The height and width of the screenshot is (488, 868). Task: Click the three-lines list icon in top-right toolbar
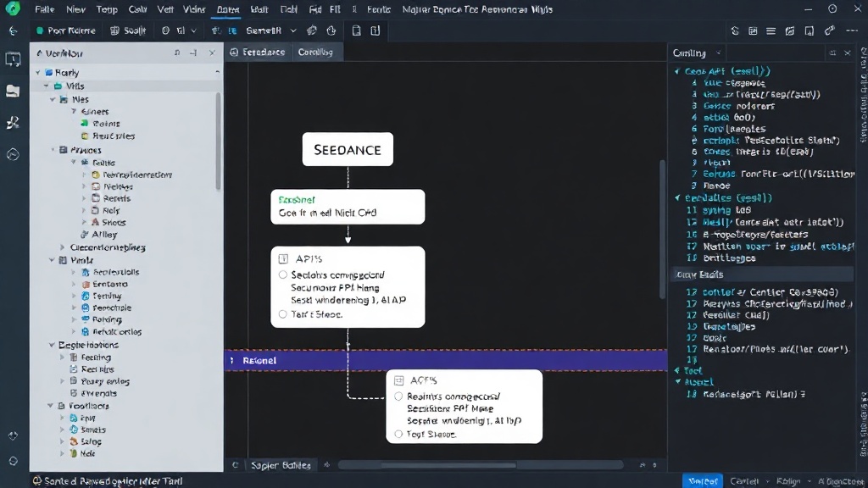tap(771, 31)
